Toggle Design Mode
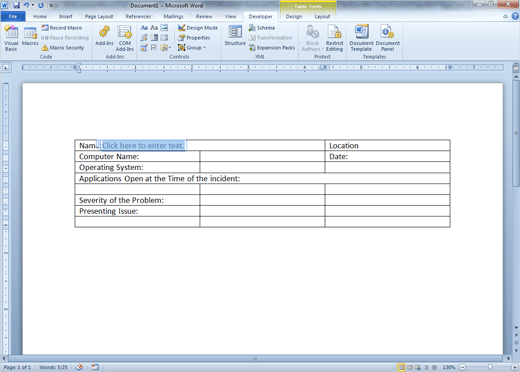 click(198, 28)
